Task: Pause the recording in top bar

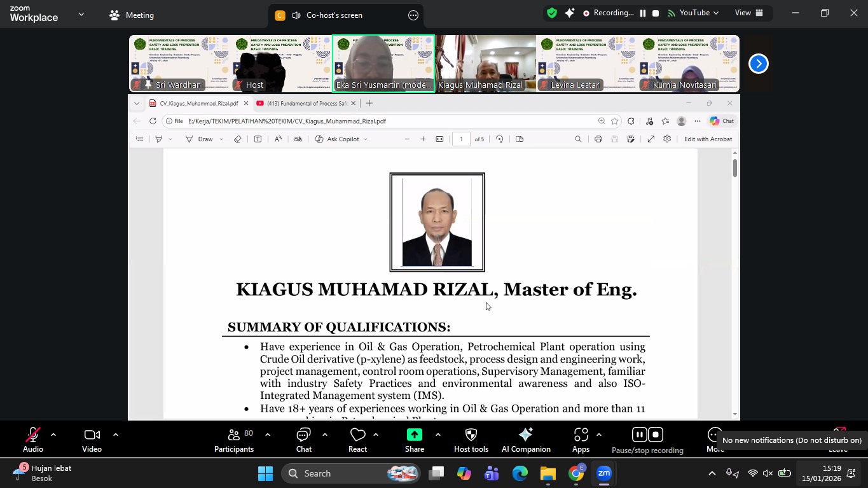Action: point(642,13)
